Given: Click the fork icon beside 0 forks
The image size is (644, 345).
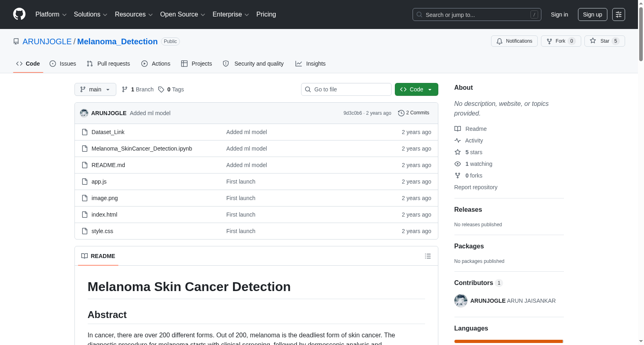Looking at the screenshot, I should click(458, 176).
